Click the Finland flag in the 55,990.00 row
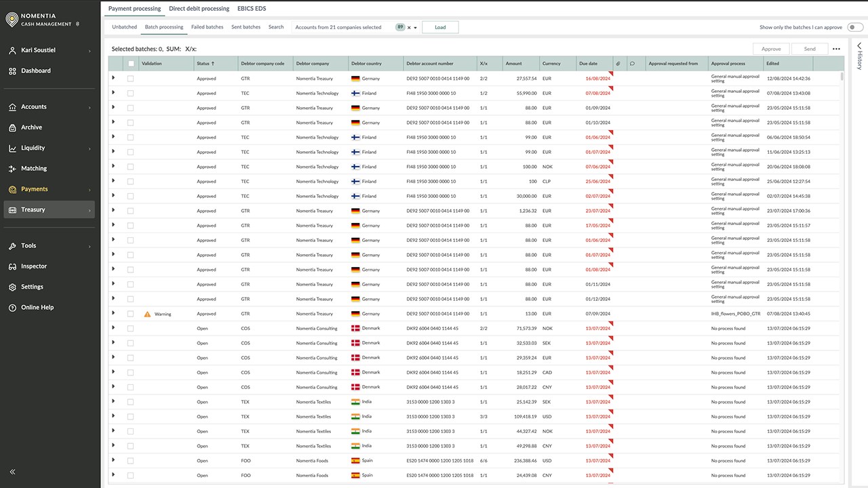868x488 pixels. [355, 94]
